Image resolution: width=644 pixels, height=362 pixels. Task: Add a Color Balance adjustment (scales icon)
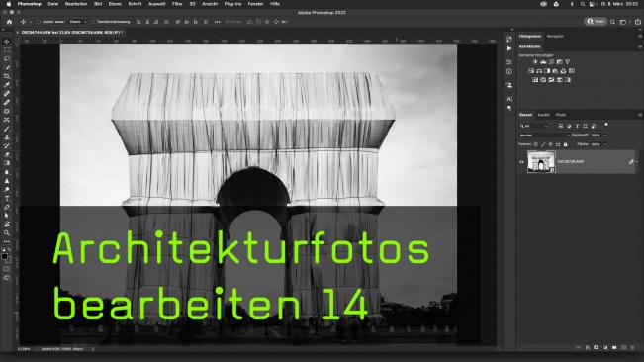[539, 71]
